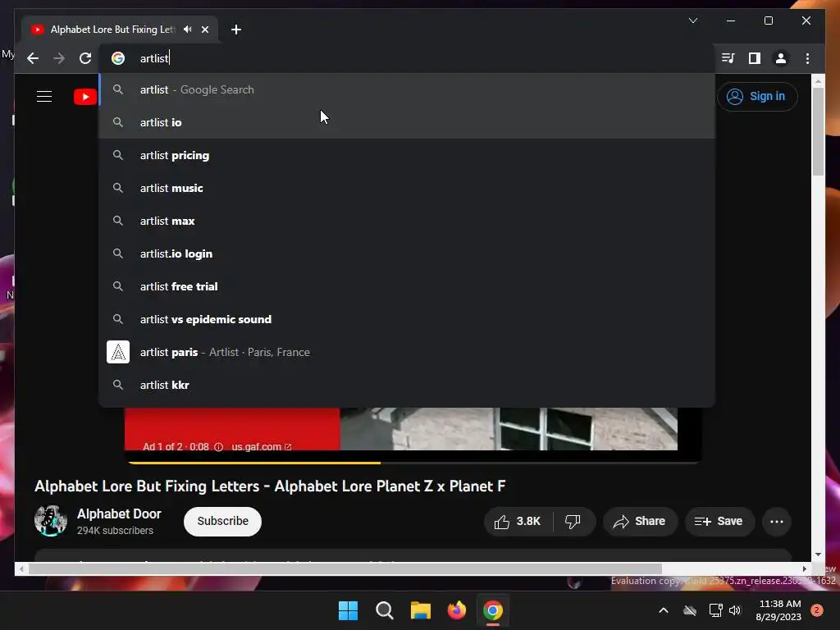Select the 'artlist kkr' suggestion
The image size is (840, 630).
pos(407,386)
